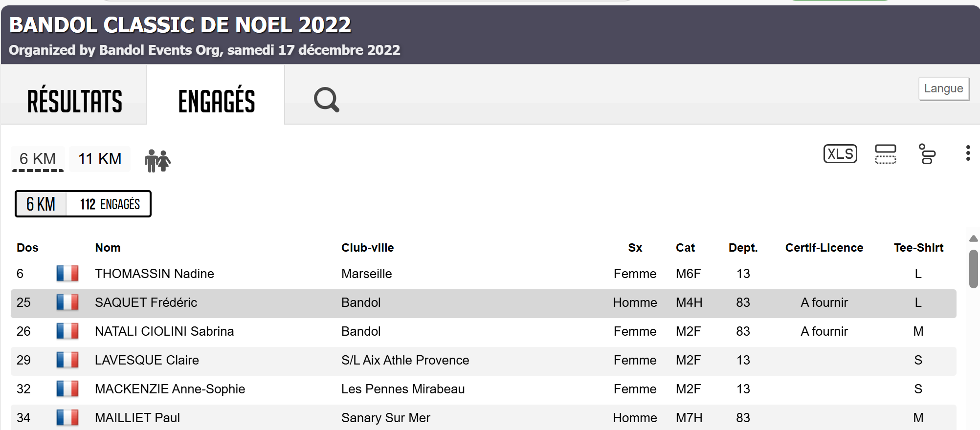Switch to the RÉSULTATS tab
Screen dimensions: 980x430
74,101
